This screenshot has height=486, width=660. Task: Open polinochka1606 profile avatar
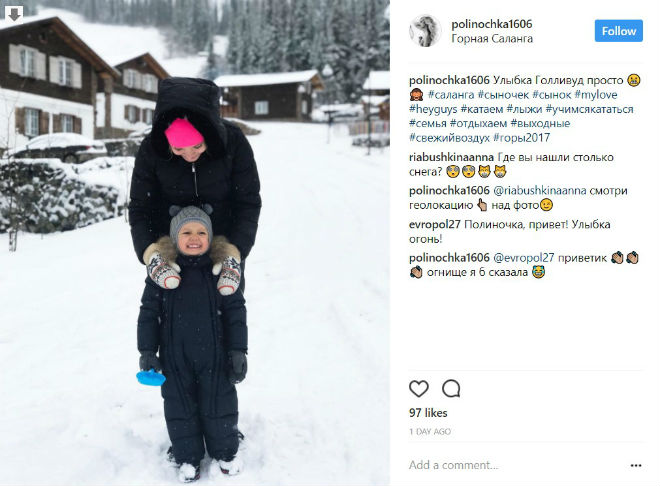[x=425, y=31]
